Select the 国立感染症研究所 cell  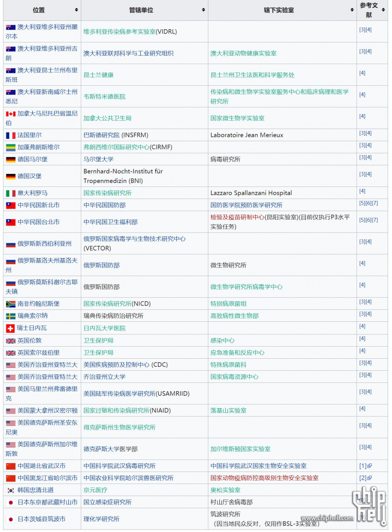pos(144,502)
